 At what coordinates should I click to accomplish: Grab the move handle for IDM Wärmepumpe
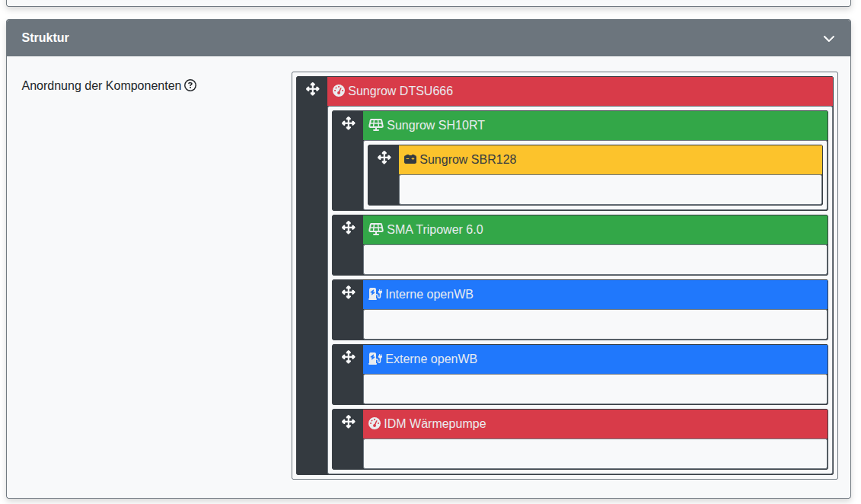click(348, 422)
